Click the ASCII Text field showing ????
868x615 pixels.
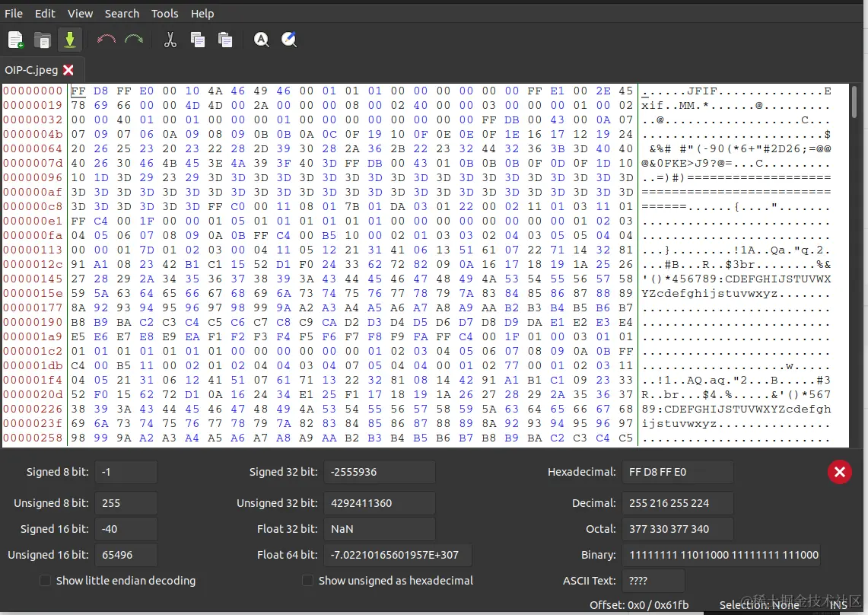pos(653,581)
